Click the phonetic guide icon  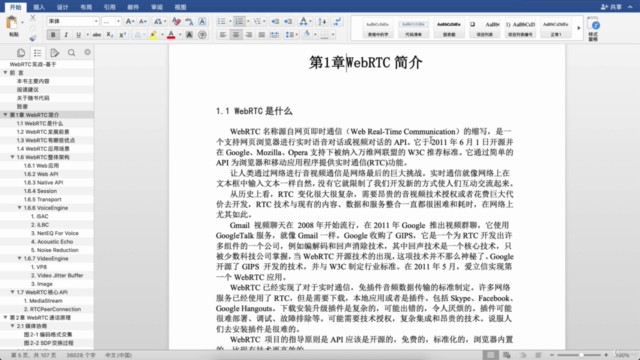[189, 21]
